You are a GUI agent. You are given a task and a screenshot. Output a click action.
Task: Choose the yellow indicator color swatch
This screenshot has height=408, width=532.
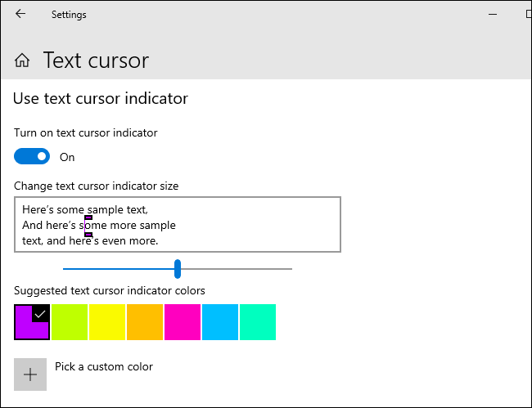107,322
